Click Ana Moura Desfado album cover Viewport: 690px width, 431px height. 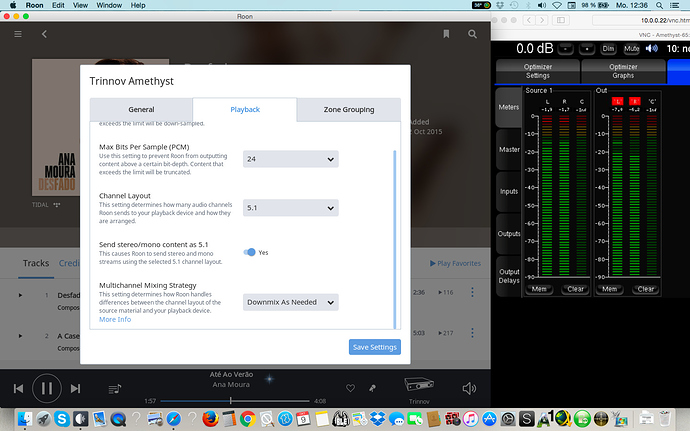click(56, 127)
